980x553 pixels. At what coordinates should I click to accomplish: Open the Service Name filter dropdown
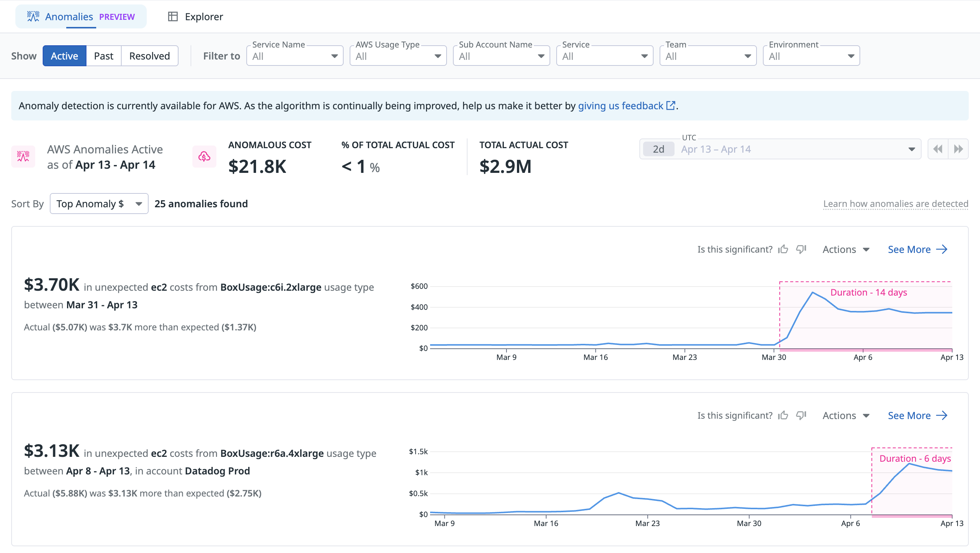295,56
